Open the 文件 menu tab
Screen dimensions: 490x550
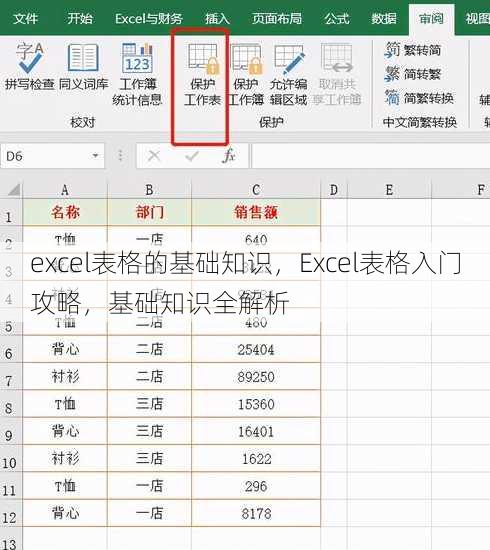[x=25, y=18]
